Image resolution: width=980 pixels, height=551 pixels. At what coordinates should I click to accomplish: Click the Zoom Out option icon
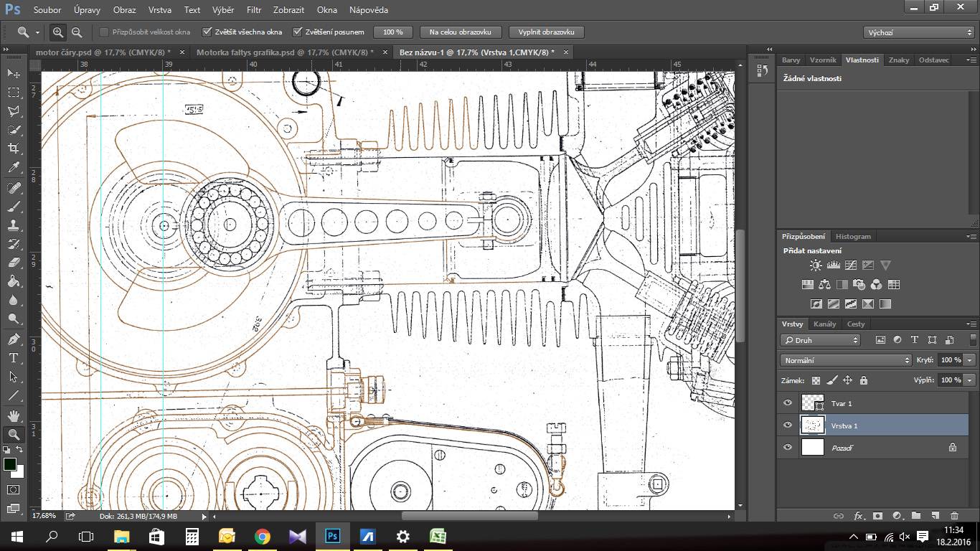tap(77, 32)
